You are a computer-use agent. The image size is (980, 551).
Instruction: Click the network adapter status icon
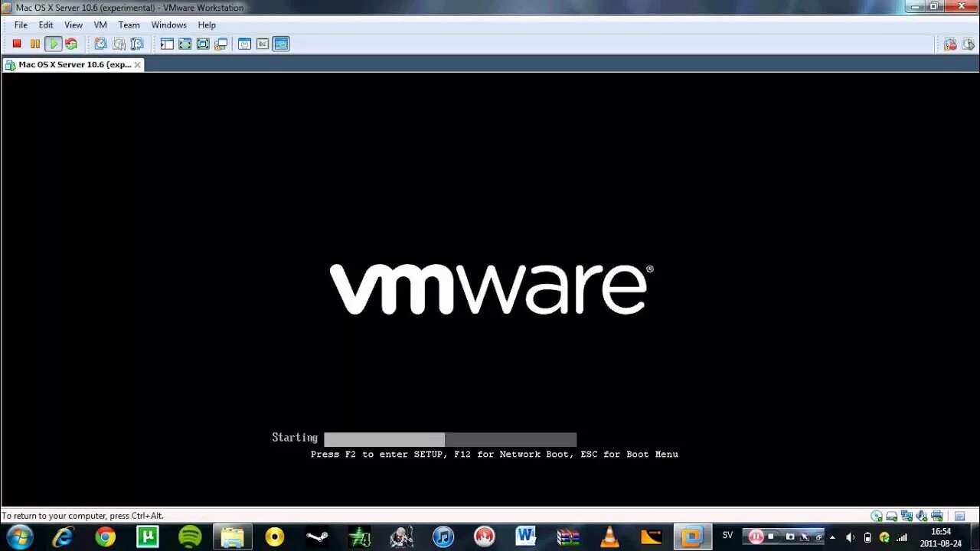click(906, 517)
